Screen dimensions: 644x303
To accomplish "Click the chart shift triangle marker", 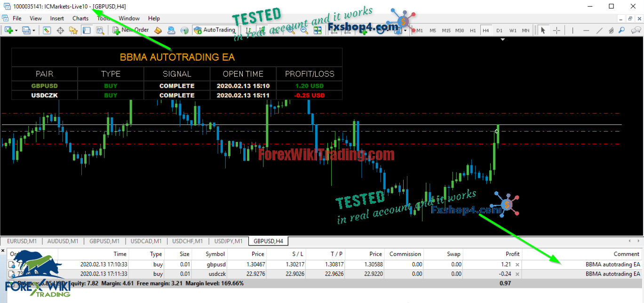I will [503, 39].
